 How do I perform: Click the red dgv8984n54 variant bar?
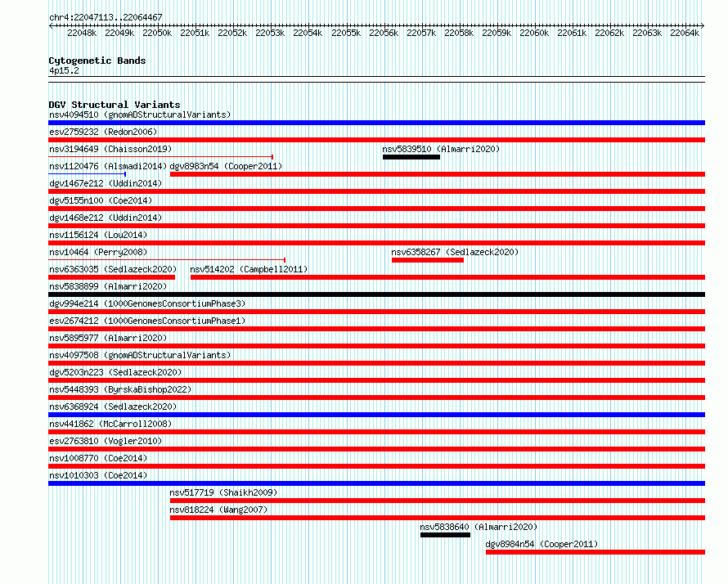coord(595,552)
